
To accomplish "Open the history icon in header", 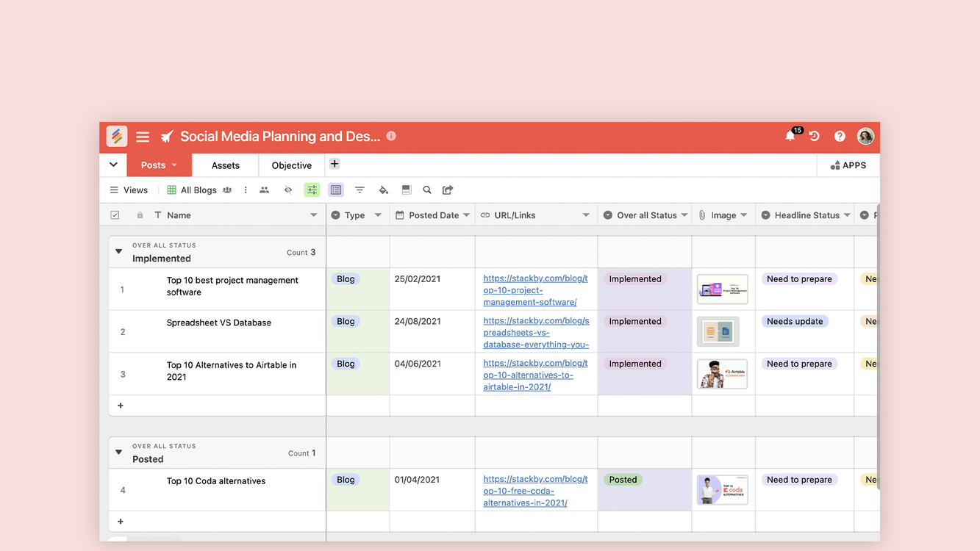I will point(815,137).
